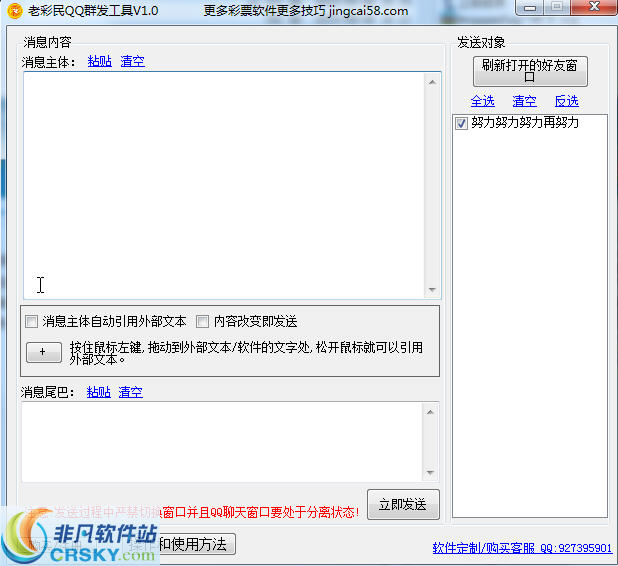618x566 pixels.
Task: Open 软件定制/购买客服 QQ:927395901 link
Action: click(x=522, y=547)
